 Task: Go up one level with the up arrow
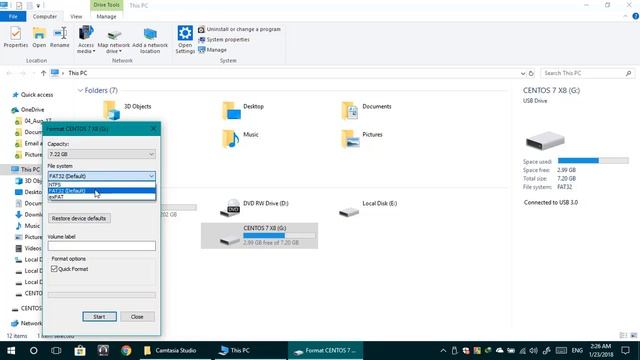[x=43, y=73]
